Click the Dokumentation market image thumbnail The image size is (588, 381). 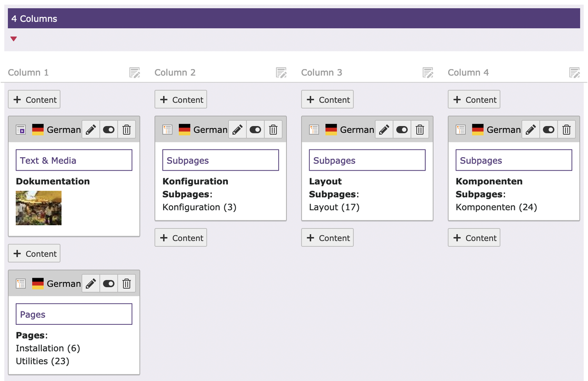tap(39, 208)
